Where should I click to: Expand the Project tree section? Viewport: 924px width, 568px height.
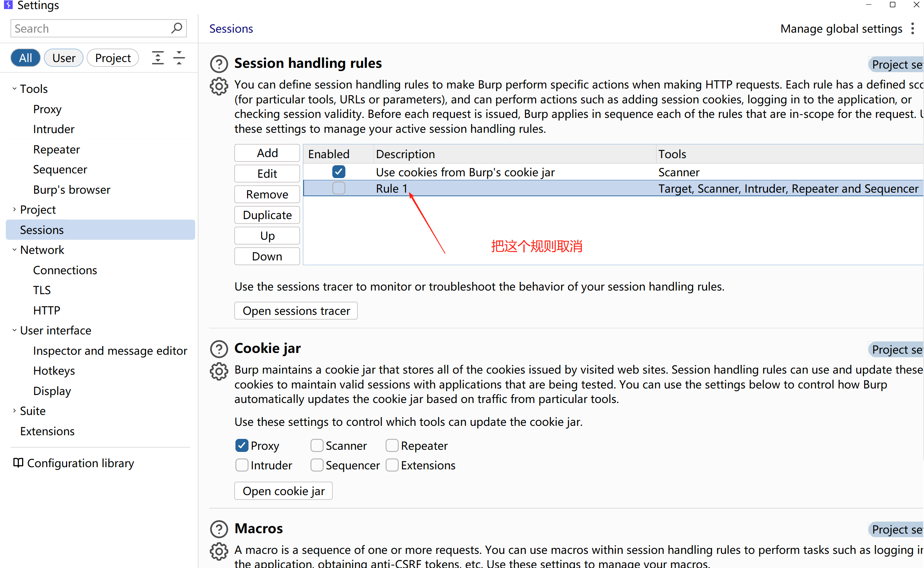click(x=14, y=210)
